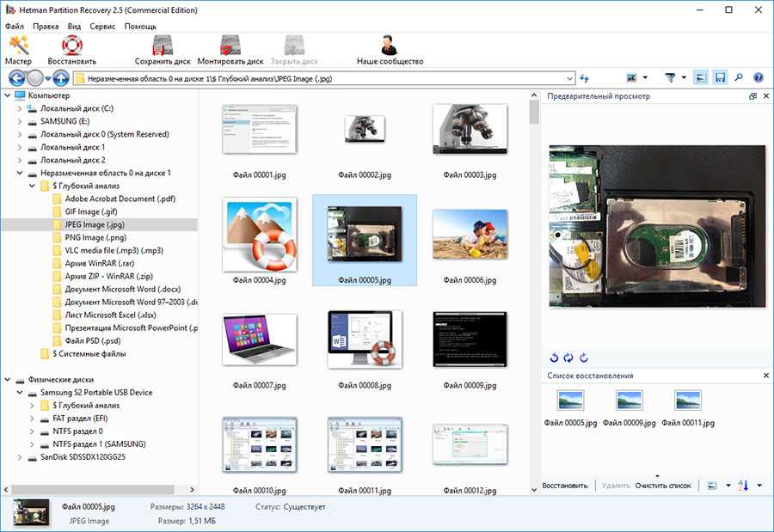Screen dimensions: 774x532
Task: Rotate preview image counterclockwise
Action: [x=555, y=358]
